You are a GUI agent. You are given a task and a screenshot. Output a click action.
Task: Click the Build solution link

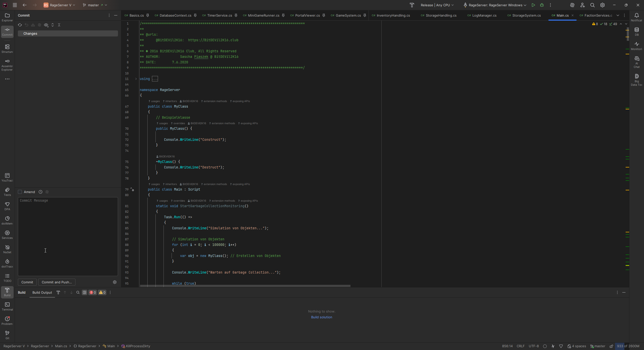321,317
